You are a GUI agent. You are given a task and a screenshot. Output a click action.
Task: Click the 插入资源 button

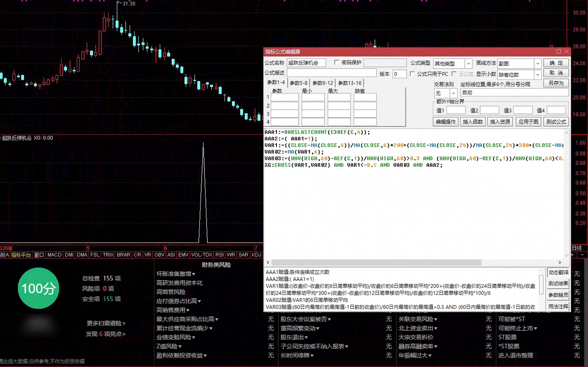pyautogui.click(x=500, y=122)
